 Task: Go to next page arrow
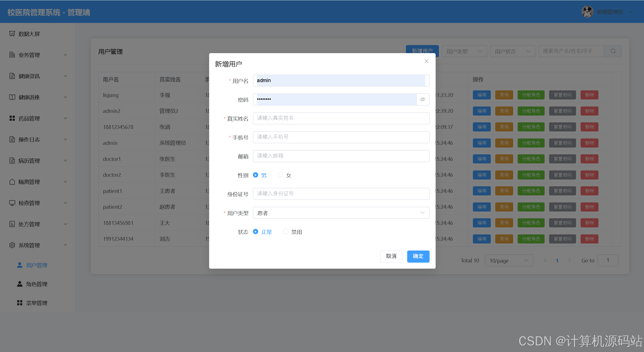(570, 260)
